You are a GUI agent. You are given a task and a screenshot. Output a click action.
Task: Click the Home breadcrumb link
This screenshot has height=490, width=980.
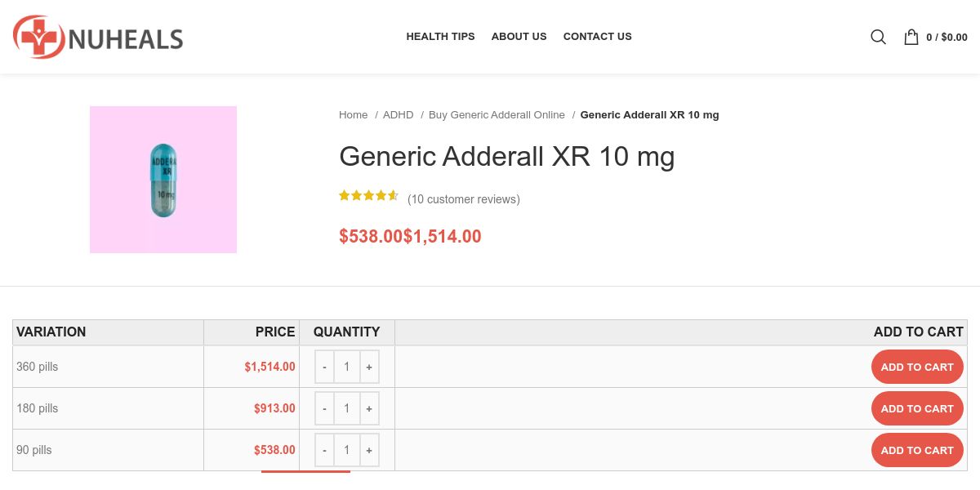[x=353, y=115]
